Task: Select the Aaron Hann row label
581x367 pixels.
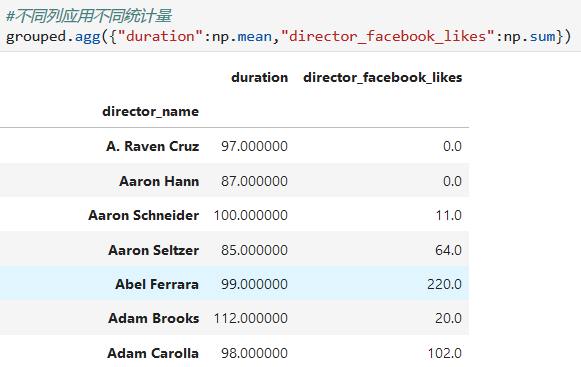Action: coord(159,181)
